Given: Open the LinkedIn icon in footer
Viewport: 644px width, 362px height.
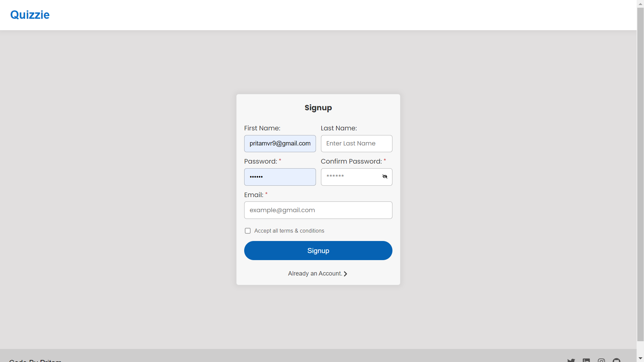Looking at the screenshot, I should [586, 361].
